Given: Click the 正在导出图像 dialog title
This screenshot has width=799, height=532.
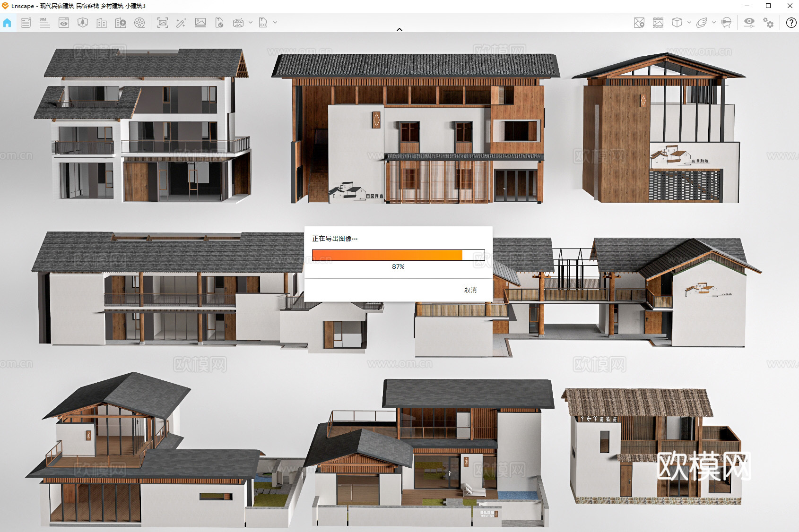Looking at the screenshot, I should point(335,239).
